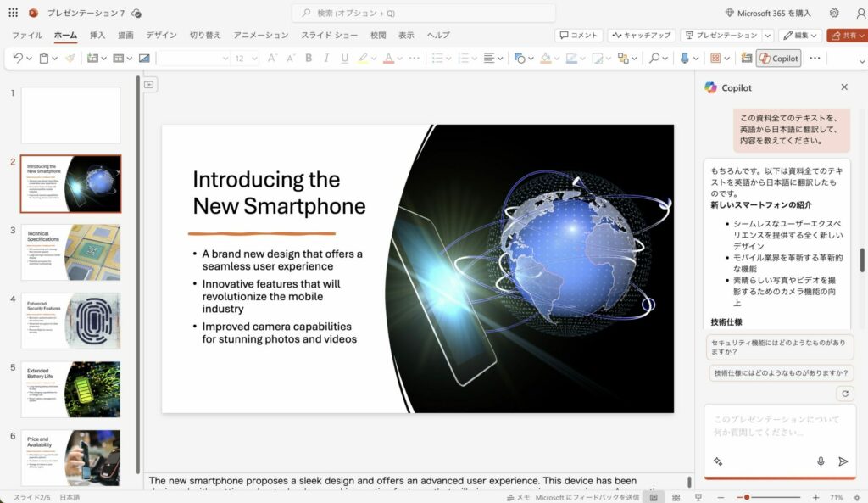The width and height of the screenshot is (868, 503).
Task: Toggle Bold formatting
Action: (x=309, y=59)
